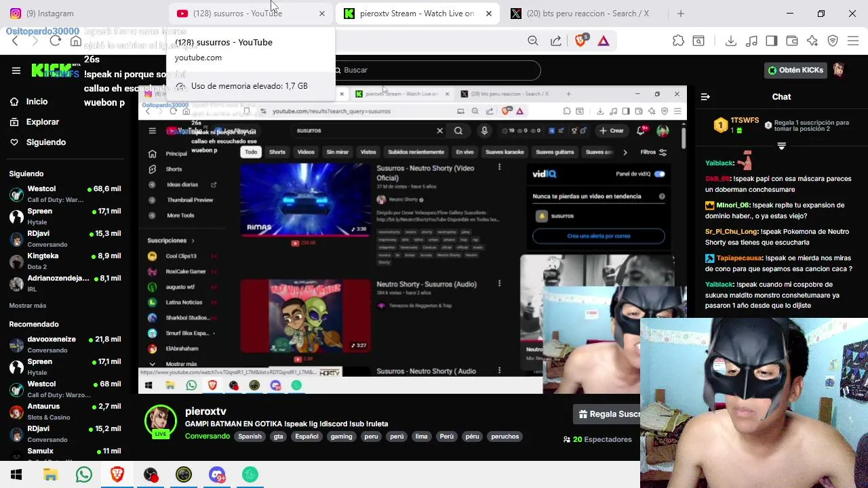Reload the current page

56,41
